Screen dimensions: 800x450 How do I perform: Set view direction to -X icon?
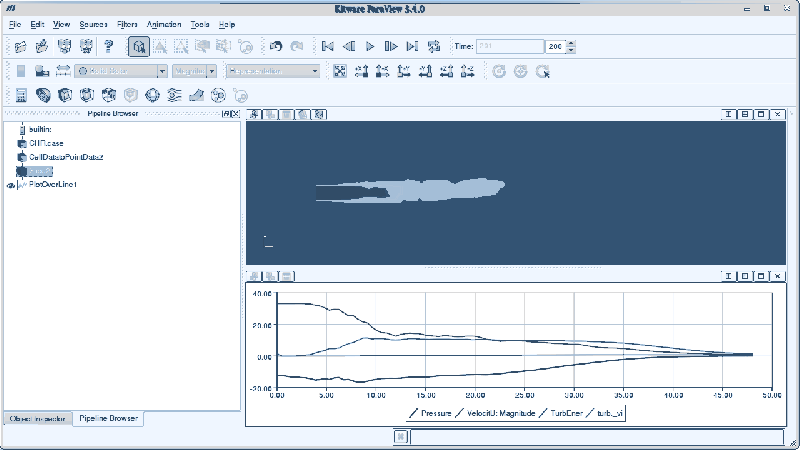tap(383, 71)
